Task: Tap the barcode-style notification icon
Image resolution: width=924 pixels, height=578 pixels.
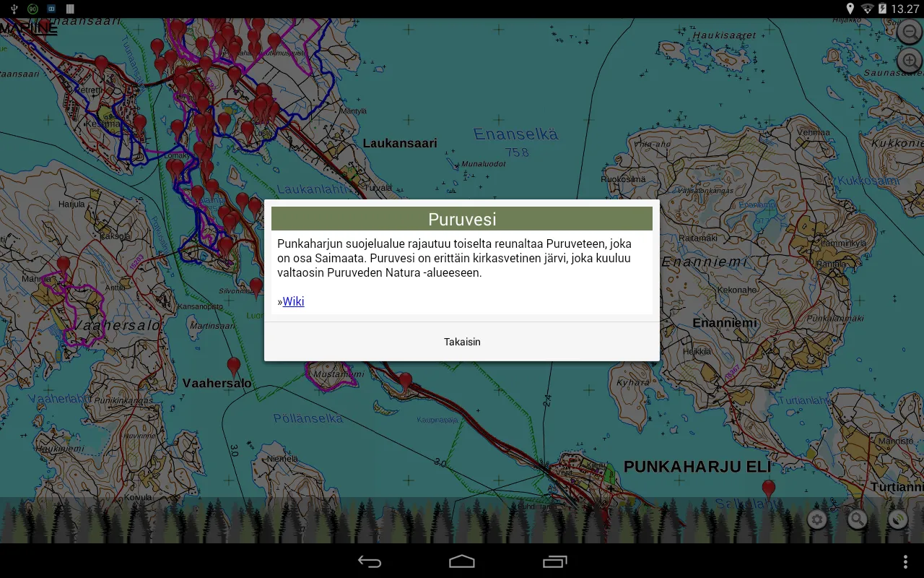Action: point(70,9)
